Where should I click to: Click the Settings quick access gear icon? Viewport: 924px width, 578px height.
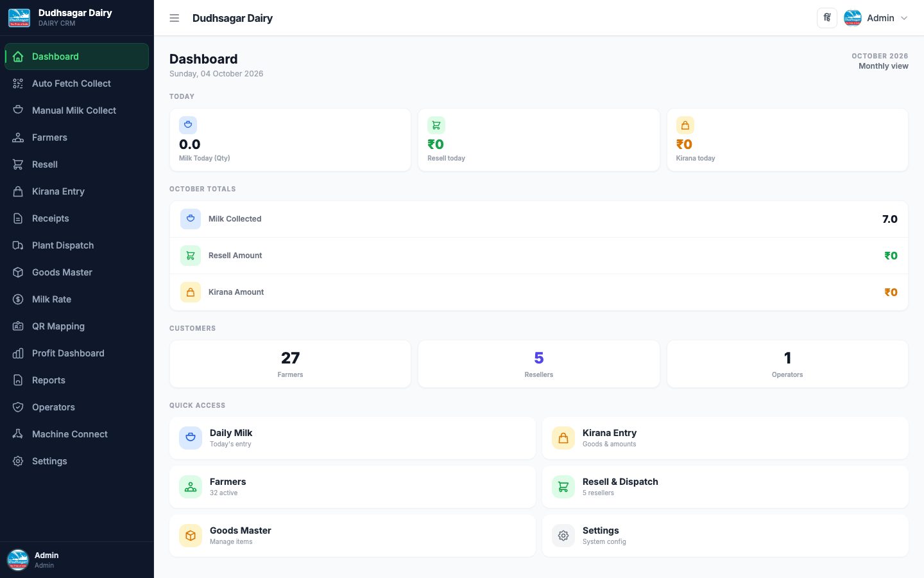563,536
